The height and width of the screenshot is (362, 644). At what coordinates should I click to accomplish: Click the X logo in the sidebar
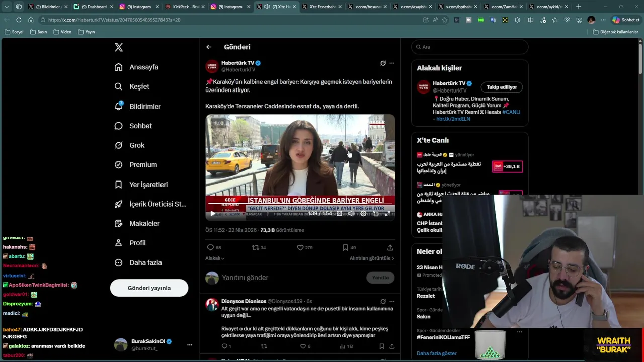pos(119,47)
